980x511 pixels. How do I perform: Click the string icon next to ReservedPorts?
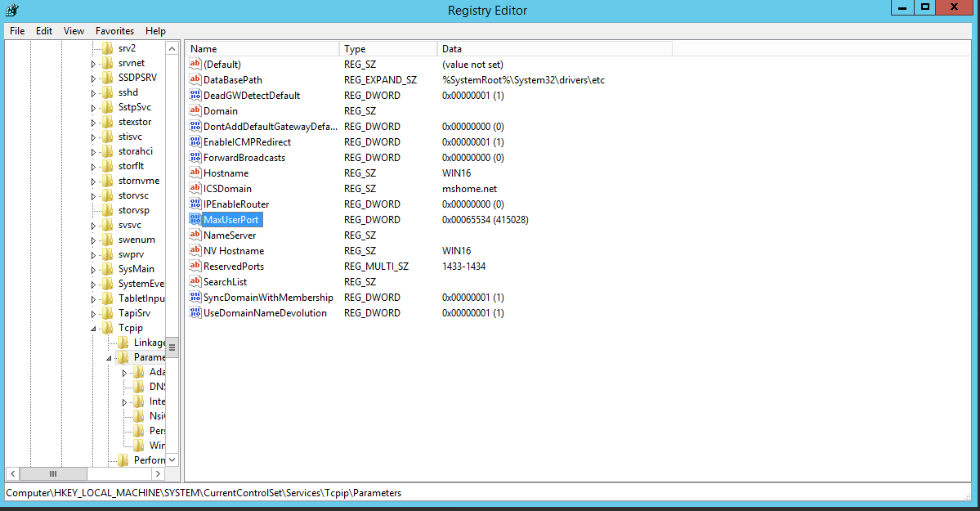point(195,267)
